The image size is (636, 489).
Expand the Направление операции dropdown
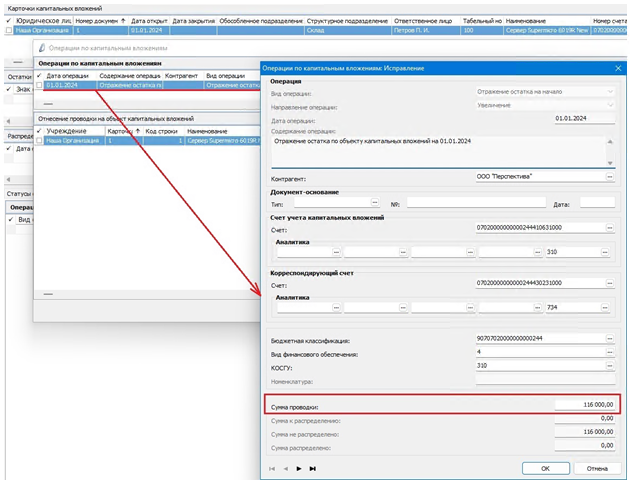(609, 105)
